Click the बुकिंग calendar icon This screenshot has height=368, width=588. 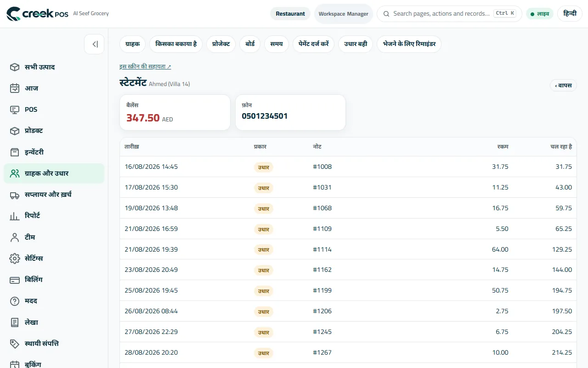click(x=15, y=365)
